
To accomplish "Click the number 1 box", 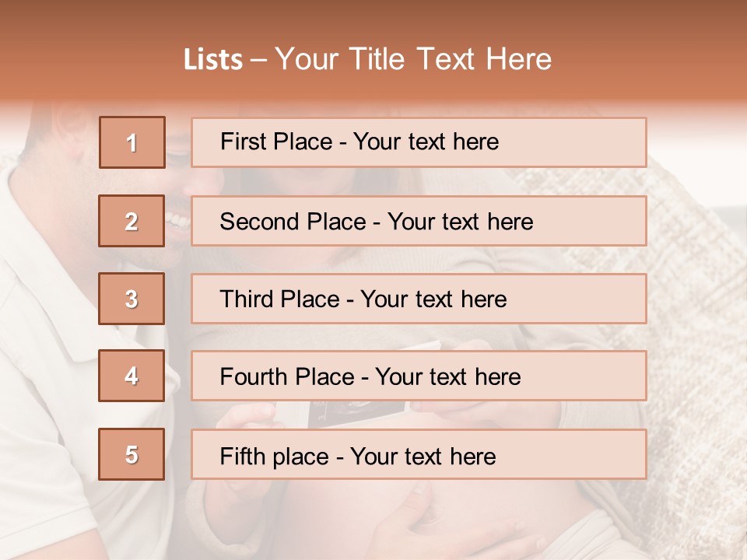I will (x=132, y=142).
